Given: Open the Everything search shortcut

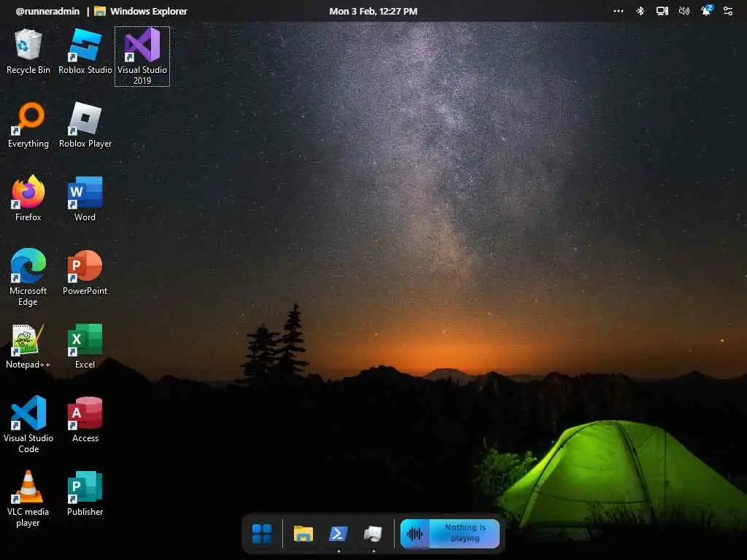Looking at the screenshot, I should pyautogui.click(x=28, y=125).
